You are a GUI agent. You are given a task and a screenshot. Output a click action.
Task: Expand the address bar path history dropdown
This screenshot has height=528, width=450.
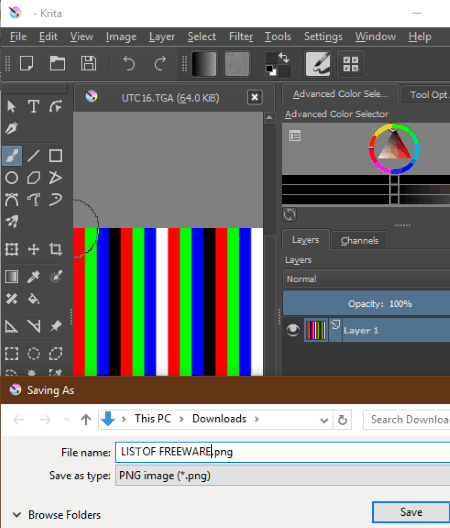324,420
